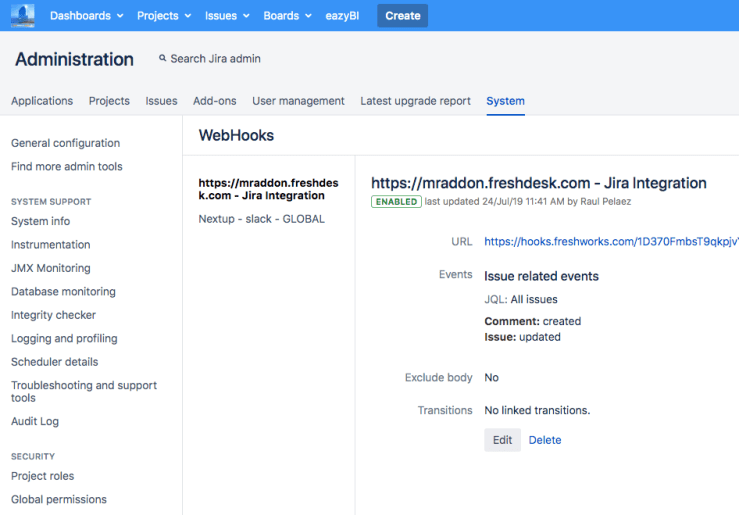Expand the Boards dropdown menu
Screen dimensions: 739x515
pos(287,16)
